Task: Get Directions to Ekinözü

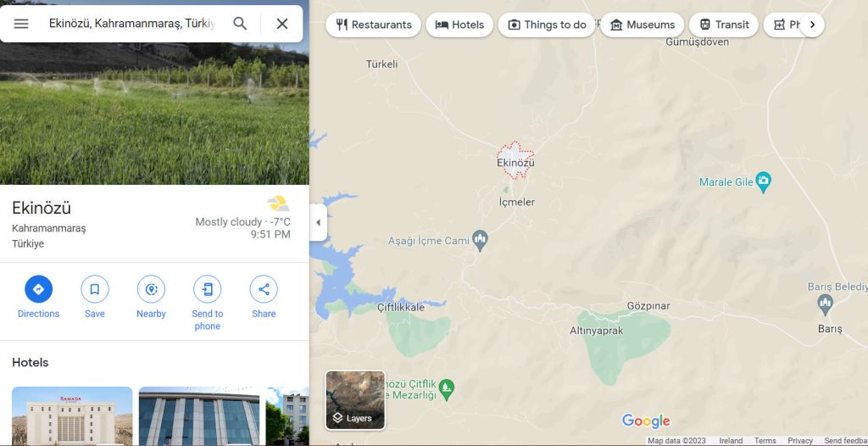Action: [x=38, y=289]
